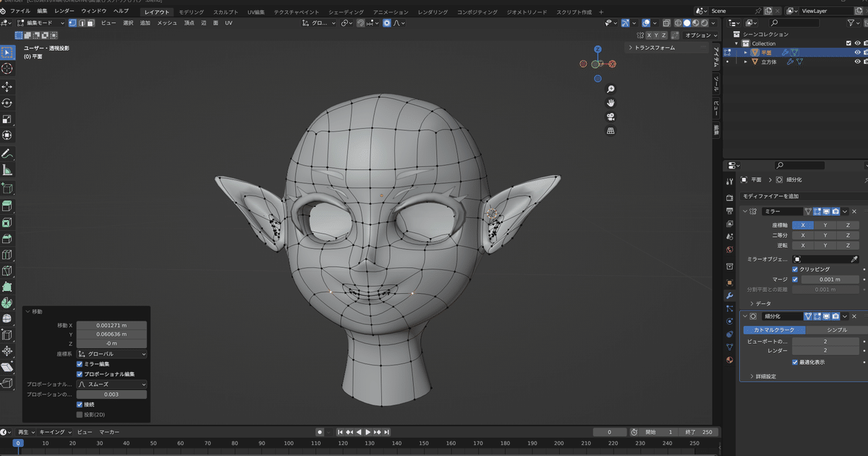Image resolution: width=868 pixels, height=456 pixels.
Task: Switch to the モデリング workspace tab
Action: (x=191, y=12)
